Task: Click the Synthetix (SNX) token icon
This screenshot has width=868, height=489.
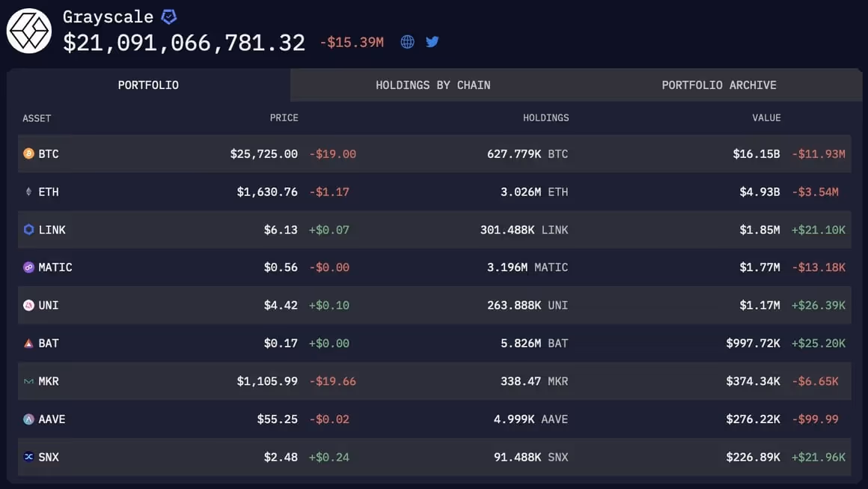Action: [x=28, y=457]
